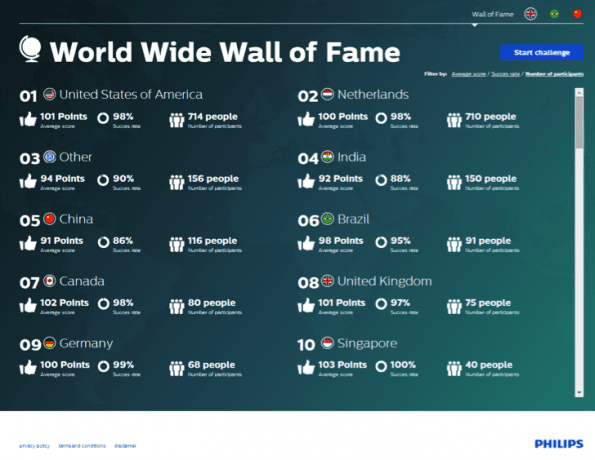
Task: Open the privacy policy link
Action: click(34, 446)
